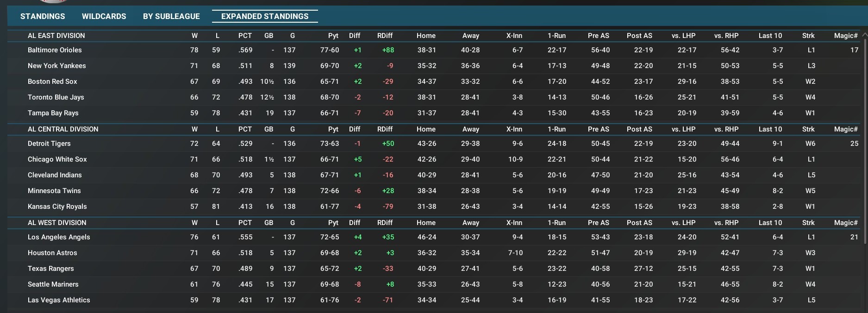This screenshot has height=313, width=868.
Task: Click the AL Central Division heading
Action: [63, 129]
